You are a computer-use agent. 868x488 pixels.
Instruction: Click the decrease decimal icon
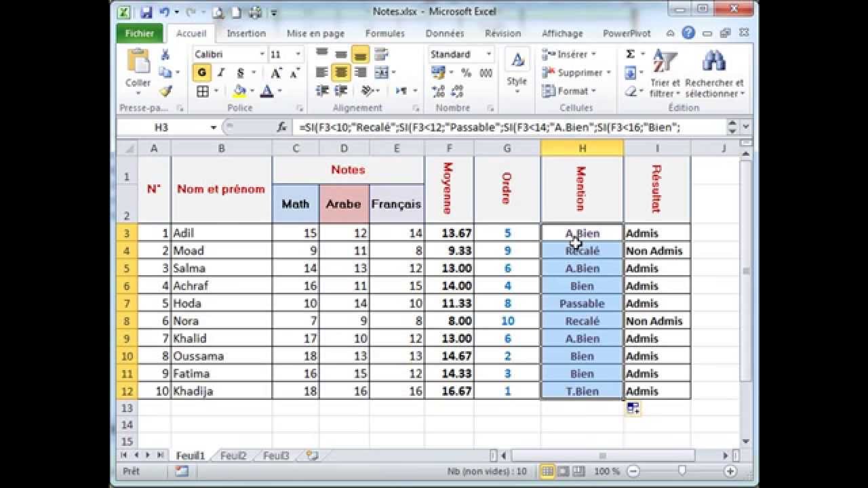[458, 91]
